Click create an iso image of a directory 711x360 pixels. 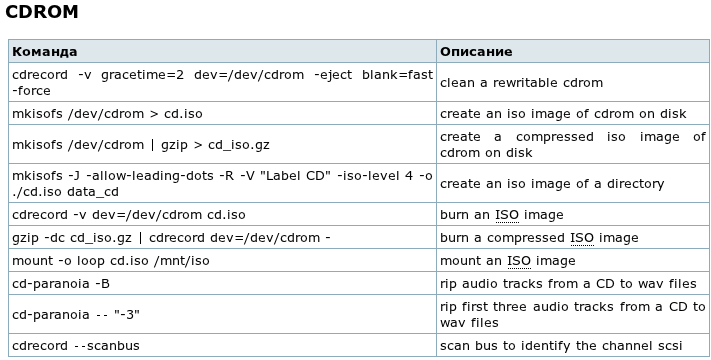(x=552, y=184)
